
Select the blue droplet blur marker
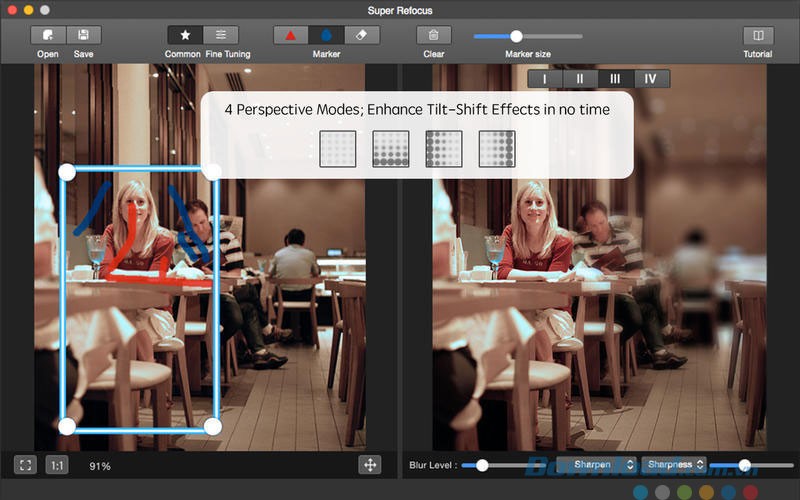[x=326, y=35]
